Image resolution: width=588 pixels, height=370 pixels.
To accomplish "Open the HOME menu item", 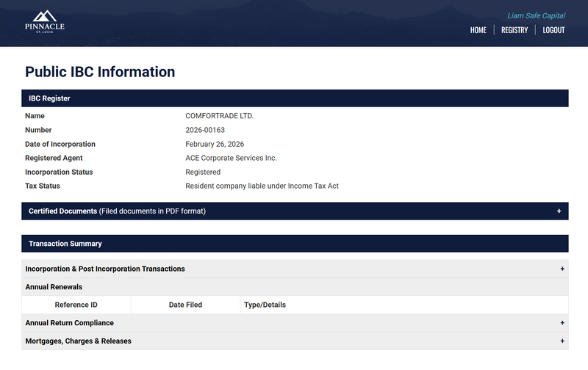I will point(478,30).
